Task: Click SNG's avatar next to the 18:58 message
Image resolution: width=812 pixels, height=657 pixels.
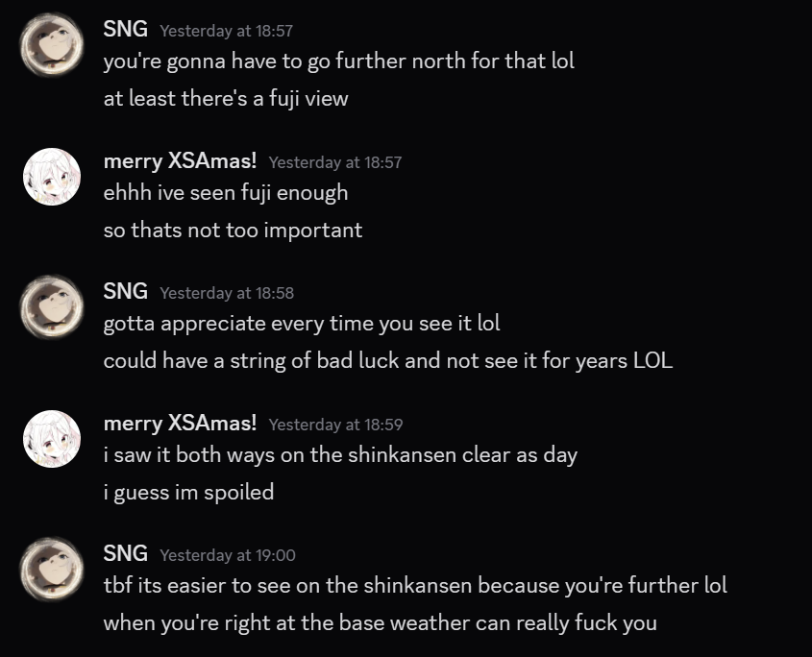Action: (51, 307)
